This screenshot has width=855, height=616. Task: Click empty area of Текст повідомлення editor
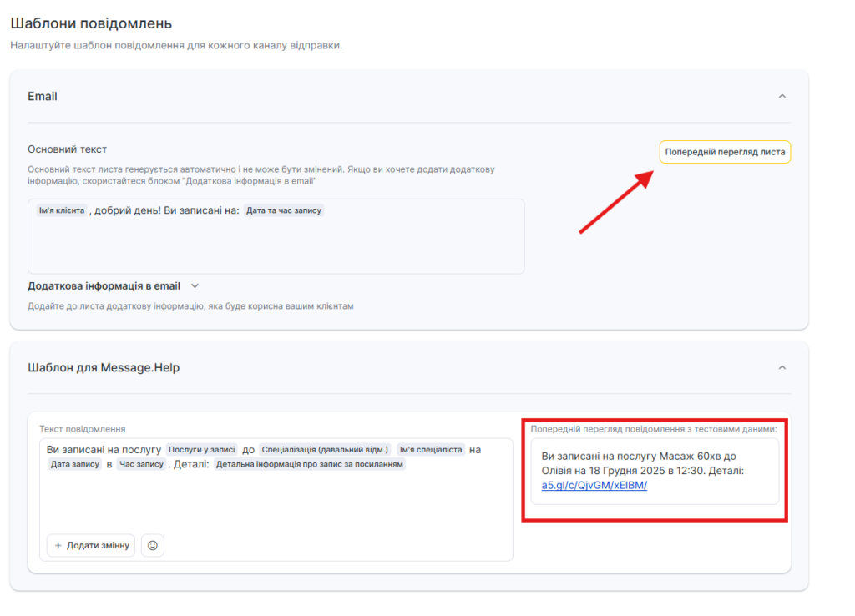click(x=276, y=501)
